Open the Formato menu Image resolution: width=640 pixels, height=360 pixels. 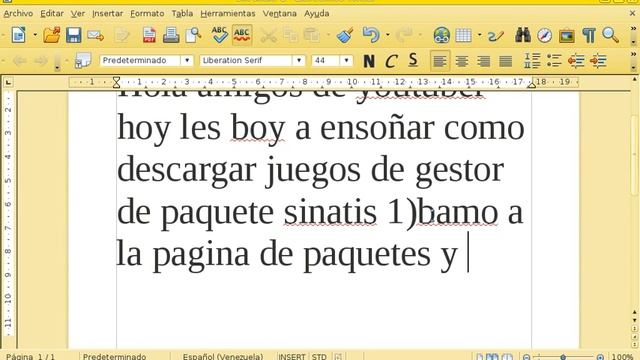tap(147, 13)
